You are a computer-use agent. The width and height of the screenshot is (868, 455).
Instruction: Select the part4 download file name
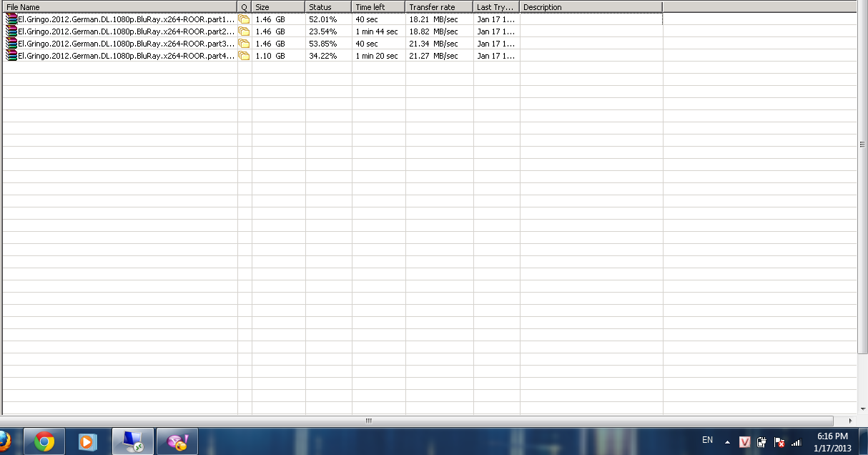[127, 56]
